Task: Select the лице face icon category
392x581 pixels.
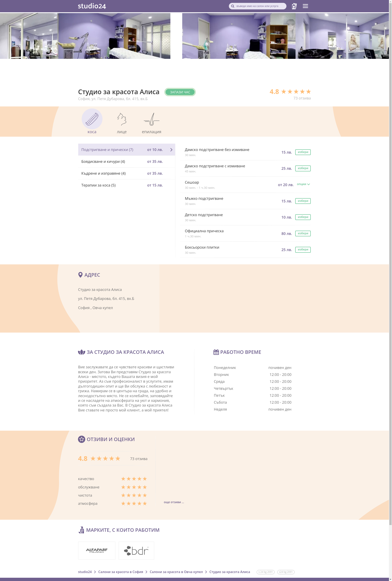Action: (122, 119)
